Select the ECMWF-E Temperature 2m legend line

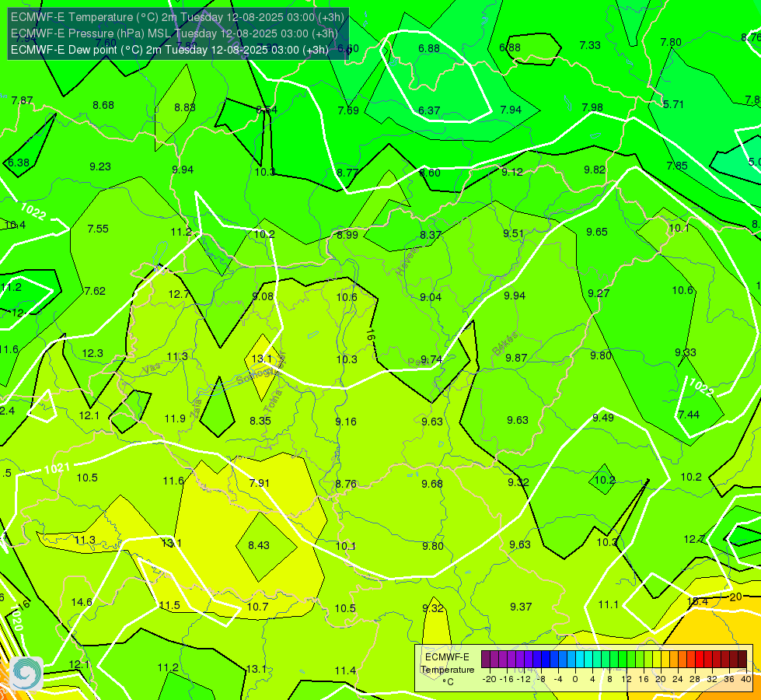(177, 17)
